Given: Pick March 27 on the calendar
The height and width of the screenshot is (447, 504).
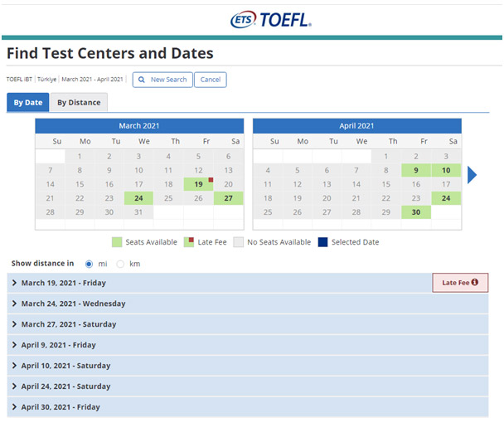Looking at the screenshot, I should pos(228,198).
